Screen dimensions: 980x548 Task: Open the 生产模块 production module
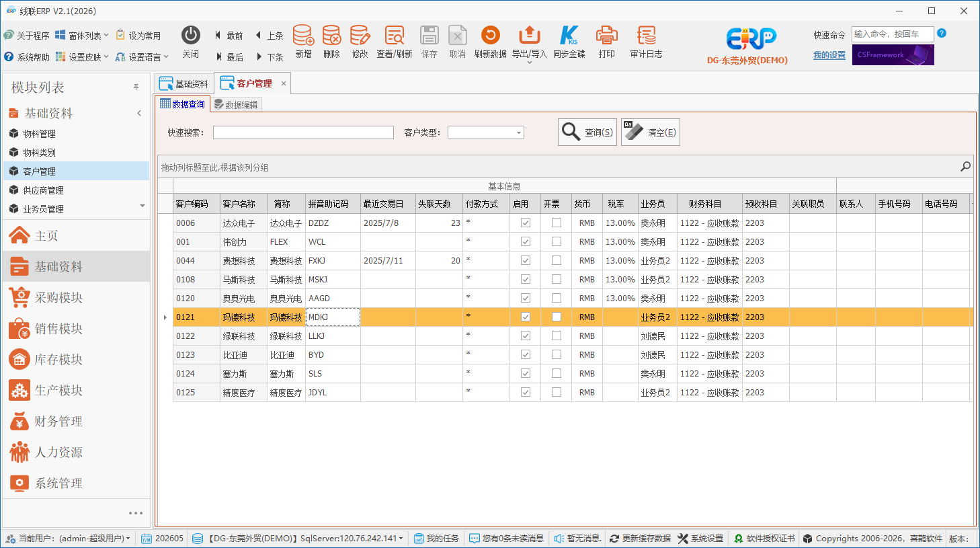click(x=76, y=390)
